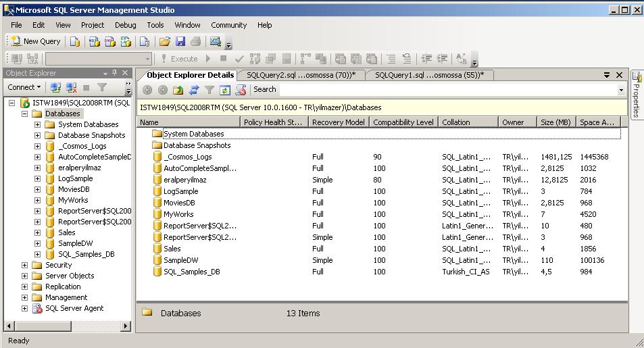This screenshot has height=348, width=644.
Task: Click the Refresh icon in details toolbar
Action: click(224, 90)
